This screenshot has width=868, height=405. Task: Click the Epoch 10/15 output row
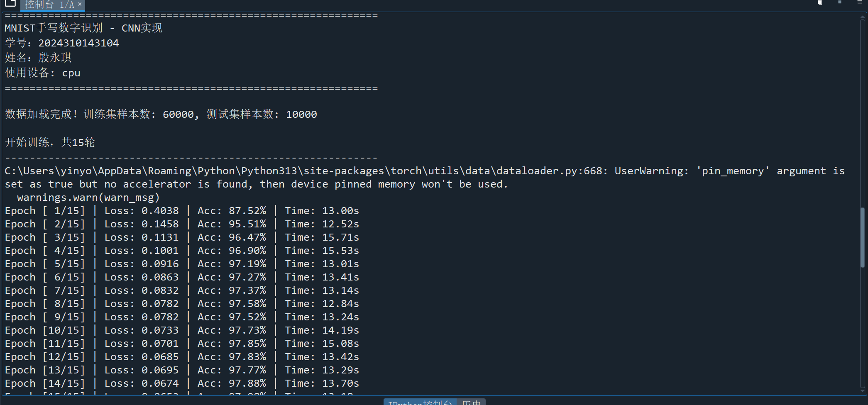click(182, 330)
